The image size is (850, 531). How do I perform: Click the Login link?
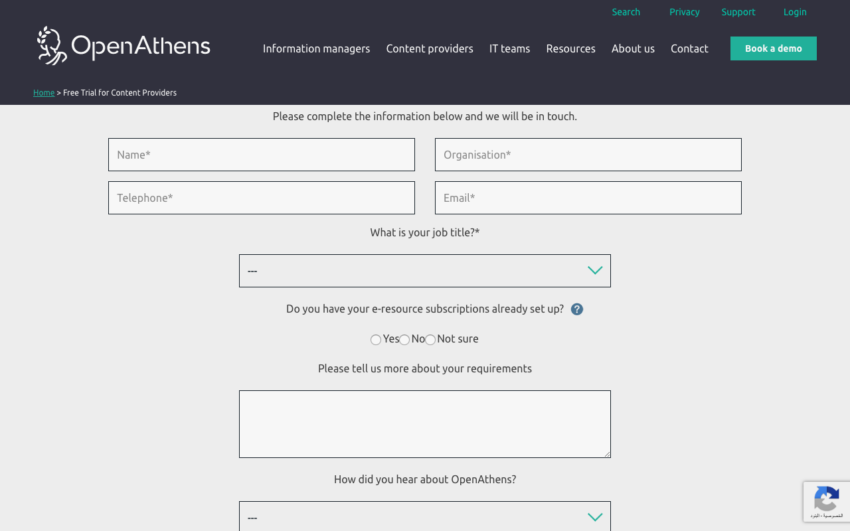(x=795, y=12)
